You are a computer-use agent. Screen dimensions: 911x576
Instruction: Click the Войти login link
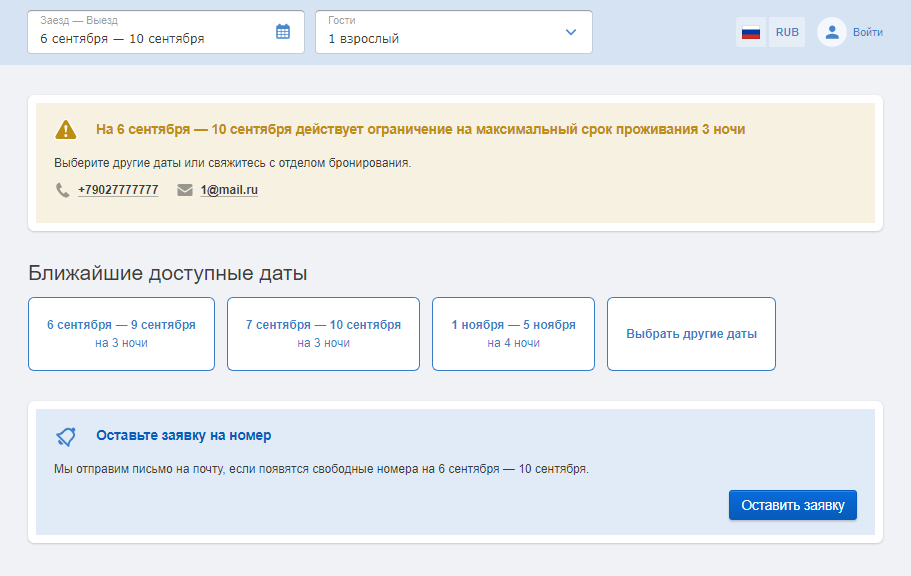[867, 33]
